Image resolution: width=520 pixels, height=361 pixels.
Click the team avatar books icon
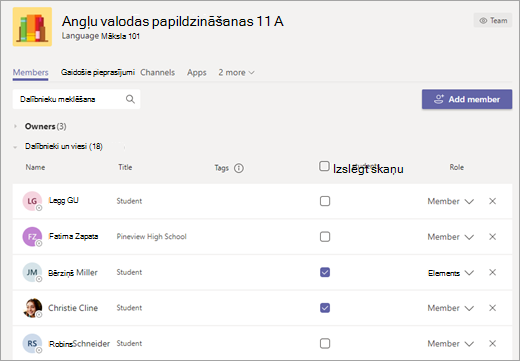[x=32, y=27]
